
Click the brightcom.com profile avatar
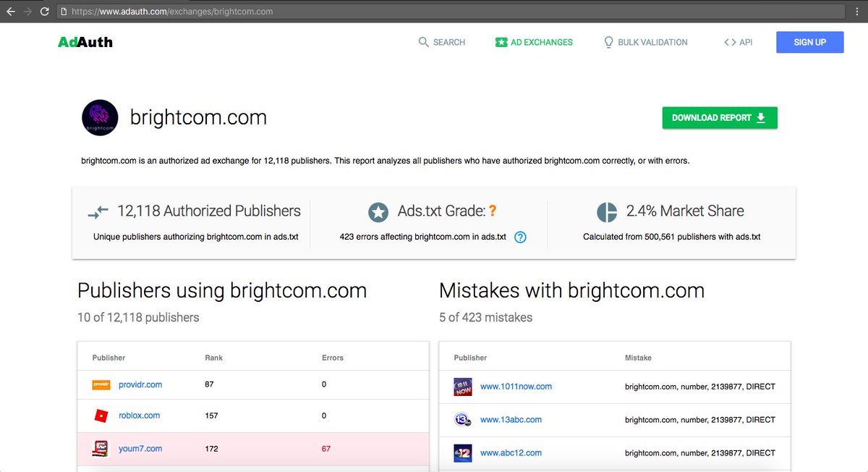click(100, 117)
